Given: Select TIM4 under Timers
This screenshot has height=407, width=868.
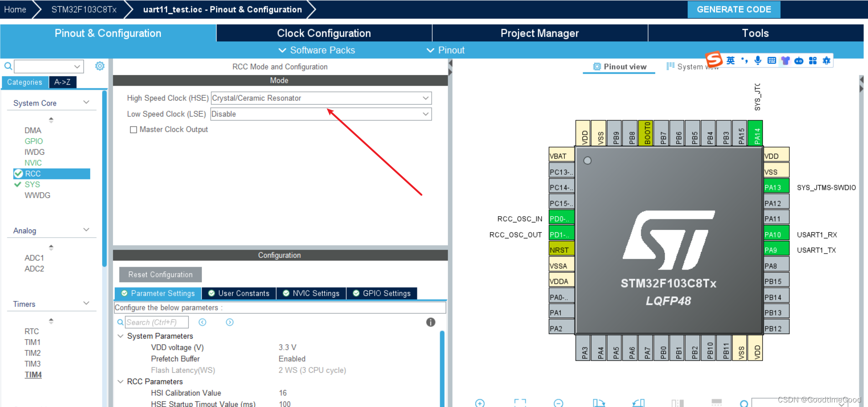Looking at the screenshot, I should (x=33, y=375).
